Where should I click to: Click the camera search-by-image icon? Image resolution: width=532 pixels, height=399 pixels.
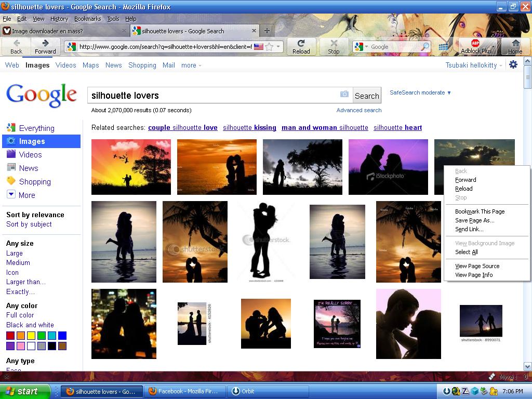(x=344, y=94)
